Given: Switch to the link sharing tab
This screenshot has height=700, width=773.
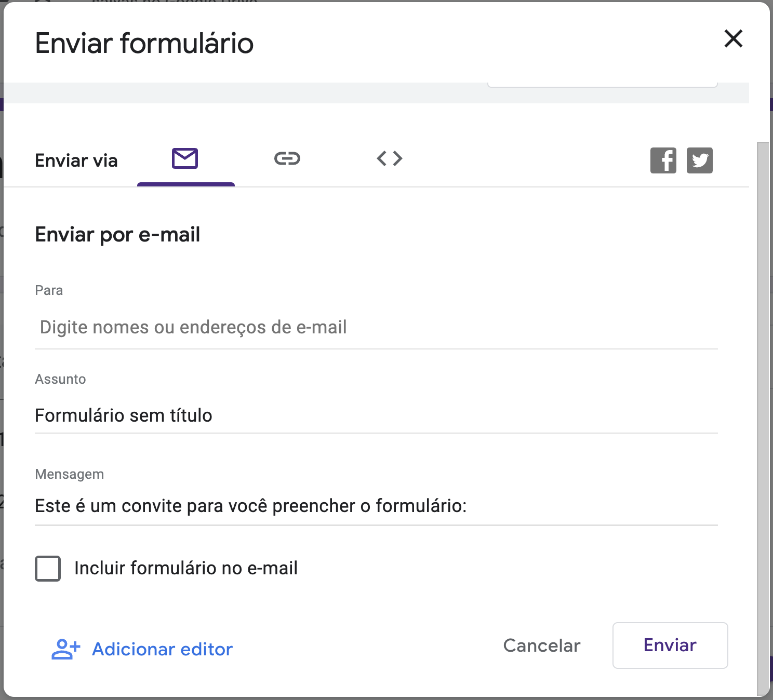Looking at the screenshot, I should (x=287, y=158).
